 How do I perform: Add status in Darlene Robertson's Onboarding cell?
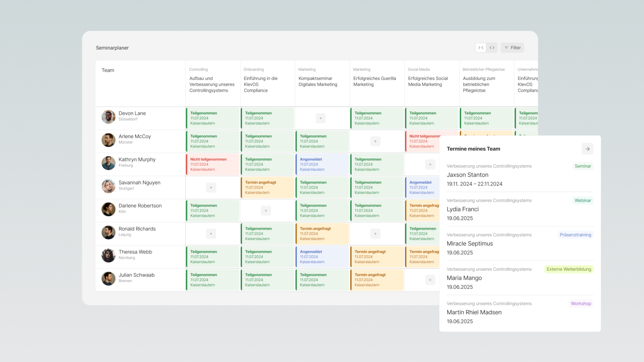[x=266, y=210]
